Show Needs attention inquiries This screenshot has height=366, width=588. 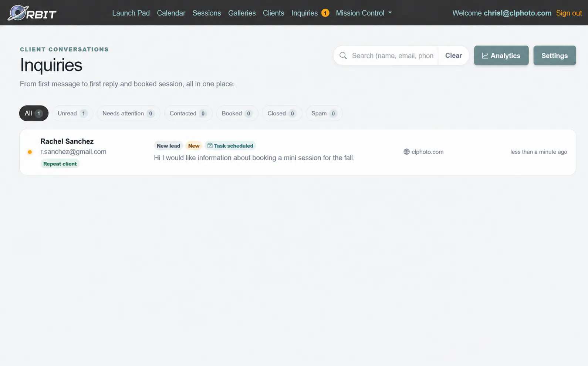(128, 113)
